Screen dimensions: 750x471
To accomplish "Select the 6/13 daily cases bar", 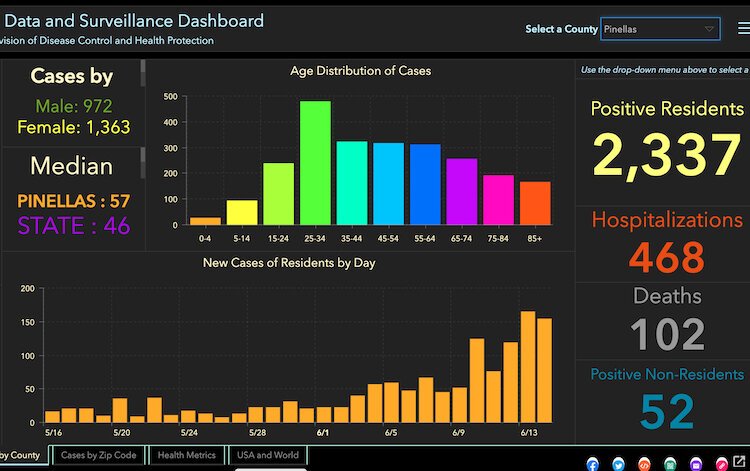I will pos(528,367).
